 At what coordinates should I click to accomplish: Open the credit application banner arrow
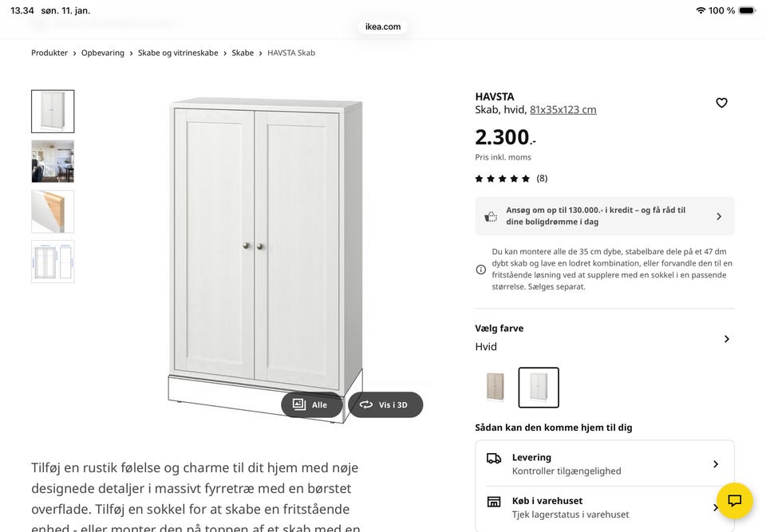(x=719, y=216)
